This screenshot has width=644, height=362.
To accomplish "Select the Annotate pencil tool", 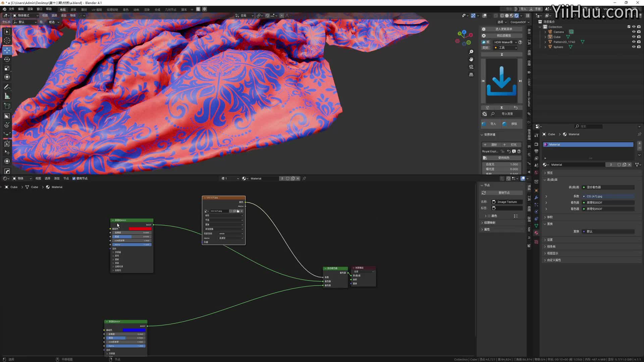I will pyautogui.click(x=7, y=87).
